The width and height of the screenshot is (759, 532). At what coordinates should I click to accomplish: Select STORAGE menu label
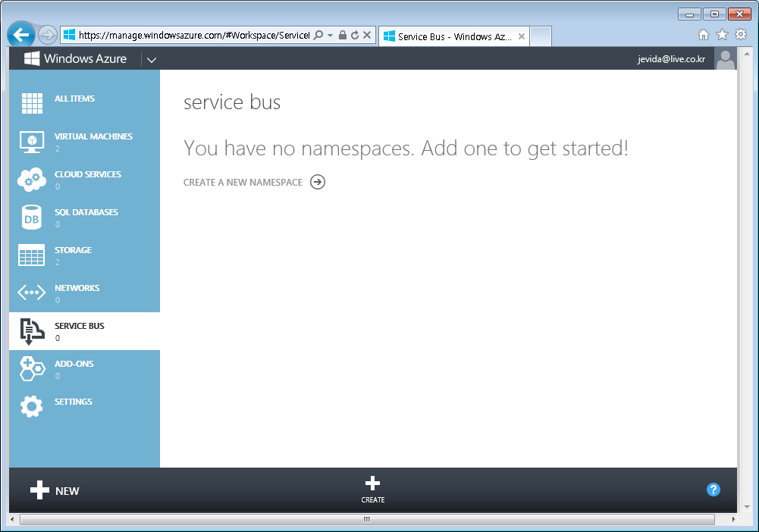[x=73, y=250]
